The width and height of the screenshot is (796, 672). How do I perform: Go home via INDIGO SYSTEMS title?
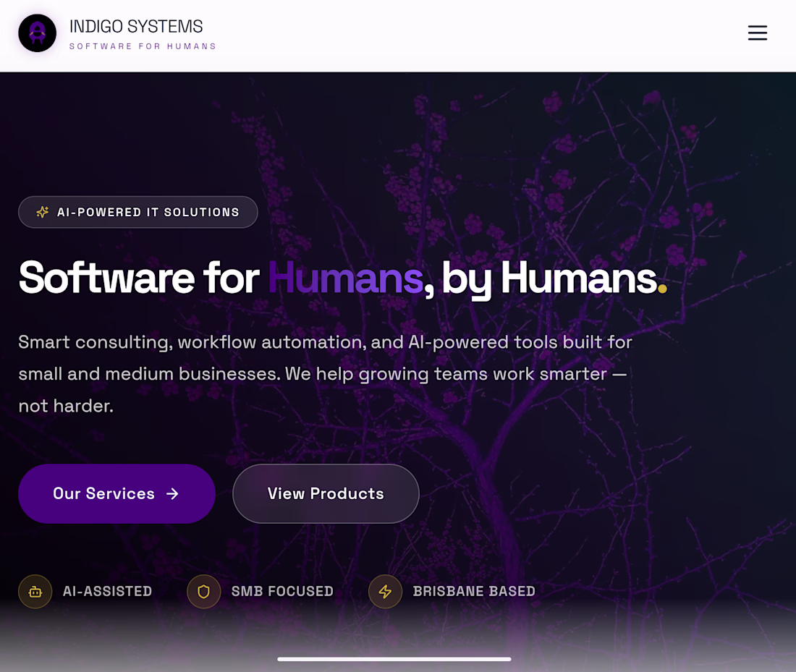coord(136,26)
